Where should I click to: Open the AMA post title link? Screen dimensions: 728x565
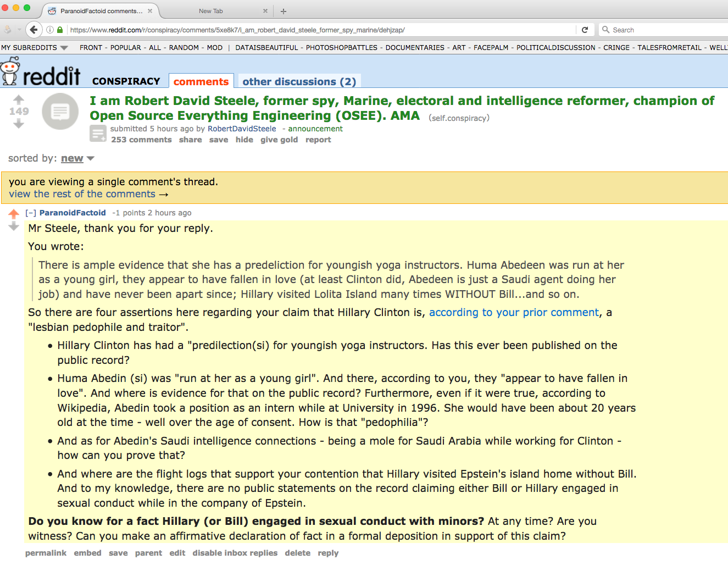pos(402,108)
